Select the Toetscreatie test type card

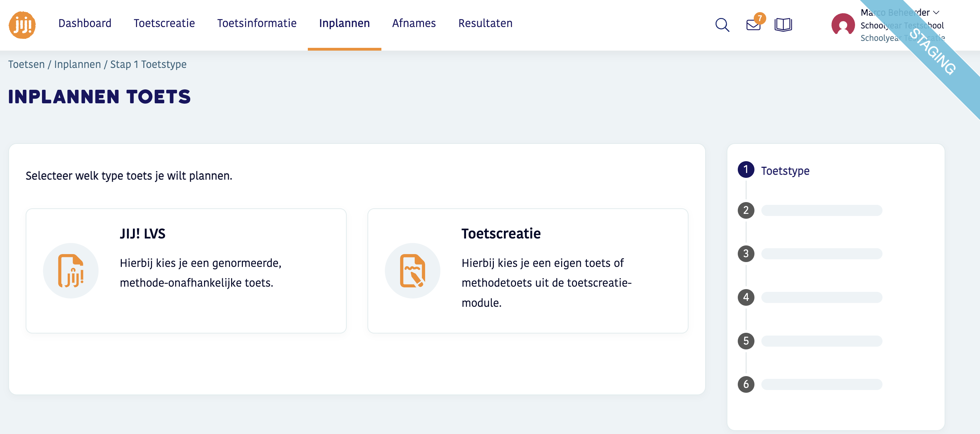pyautogui.click(x=527, y=271)
